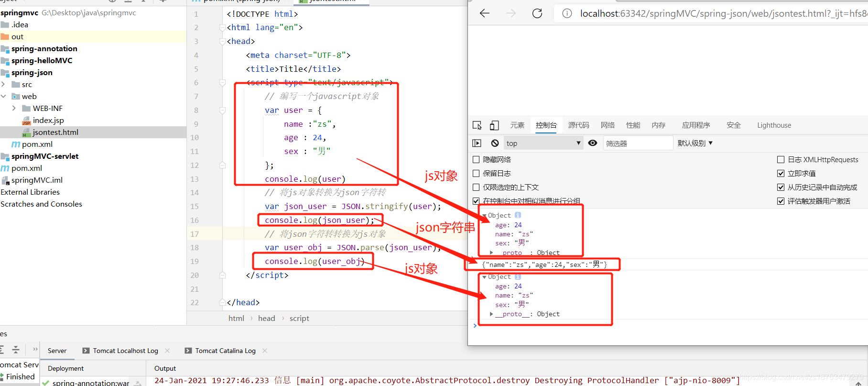Close the Tomcat Catalina Log tab

(265, 351)
